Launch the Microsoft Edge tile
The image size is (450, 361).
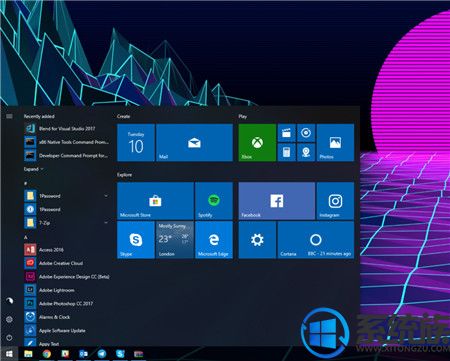[x=214, y=240]
